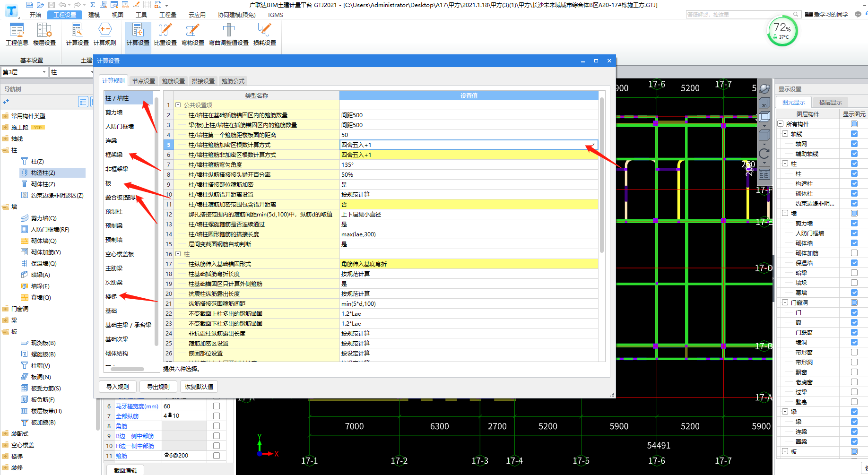Viewport: 868px width, 475px height.
Task: Collapse the 柱 group at row 16
Action: 178,254
